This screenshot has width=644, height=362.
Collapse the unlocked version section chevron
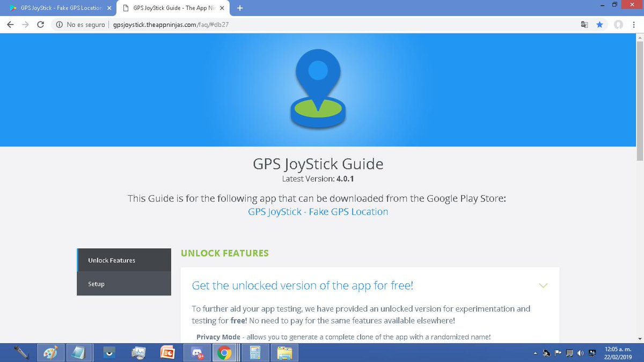click(x=543, y=285)
